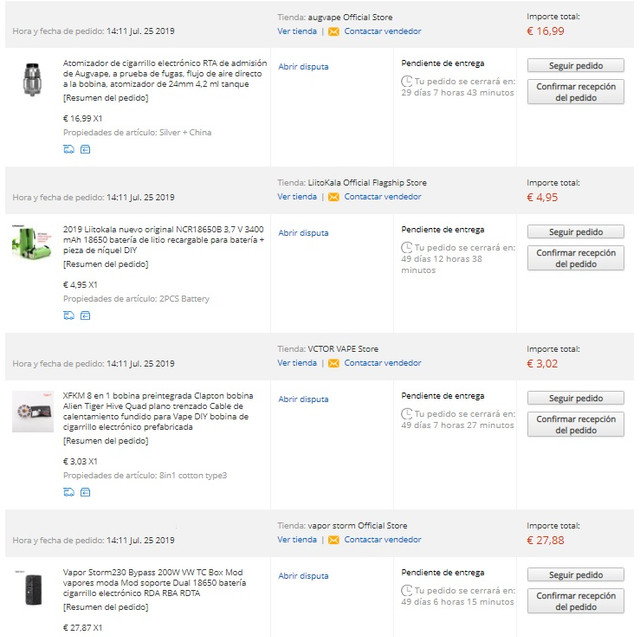
Task: Click the truck shipping icon under the XFKM coil
Action: pyautogui.click(x=69, y=492)
